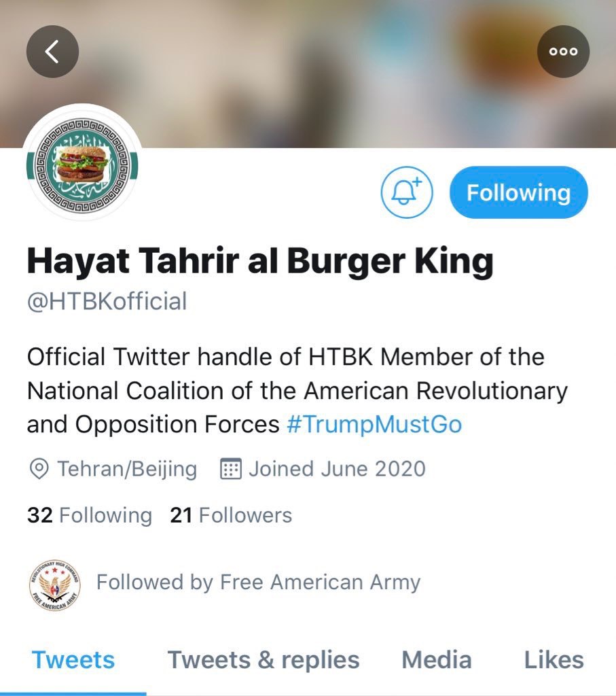The width and height of the screenshot is (616, 696).
Task: Tap the Tehran/Beijing location text
Action: (127, 469)
